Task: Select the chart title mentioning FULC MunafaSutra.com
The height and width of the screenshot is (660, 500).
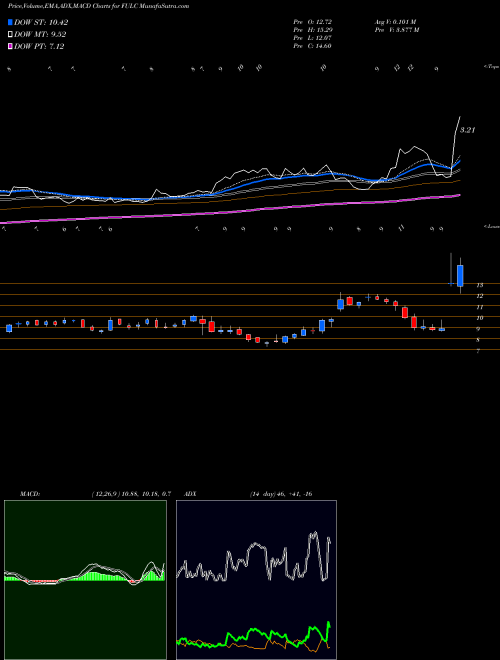Action: coord(98,6)
